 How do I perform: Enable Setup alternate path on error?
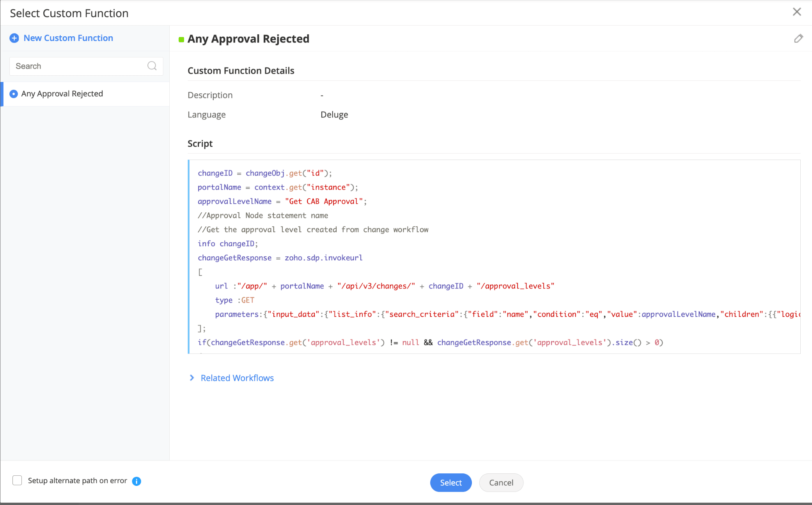[x=17, y=480]
